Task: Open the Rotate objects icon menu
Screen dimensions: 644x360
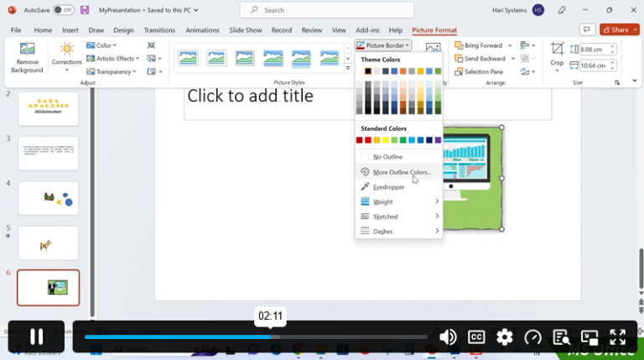Action: pos(527,71)
